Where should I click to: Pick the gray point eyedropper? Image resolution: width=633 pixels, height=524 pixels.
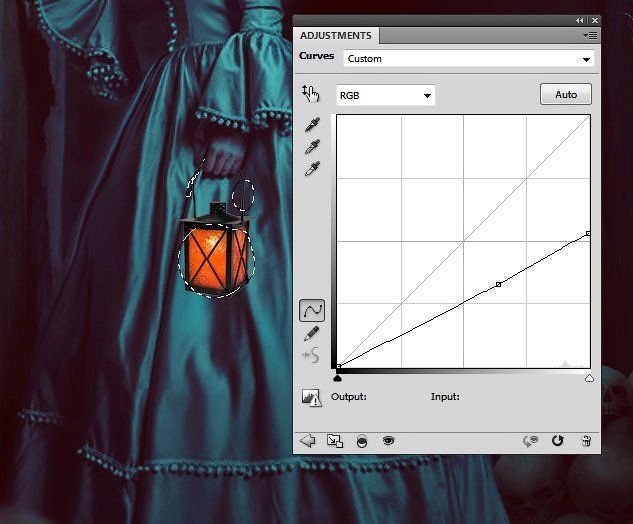[x=312, y=147]
